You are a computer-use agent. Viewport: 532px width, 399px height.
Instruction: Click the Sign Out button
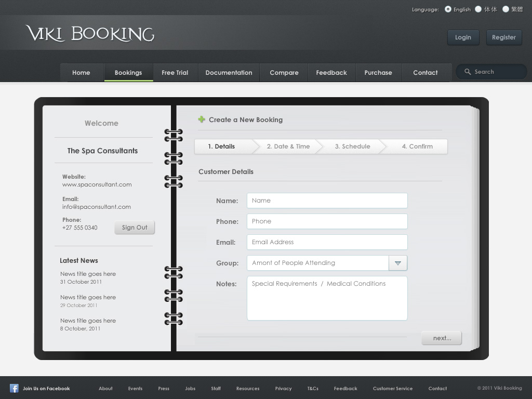(x=135, y=228)
